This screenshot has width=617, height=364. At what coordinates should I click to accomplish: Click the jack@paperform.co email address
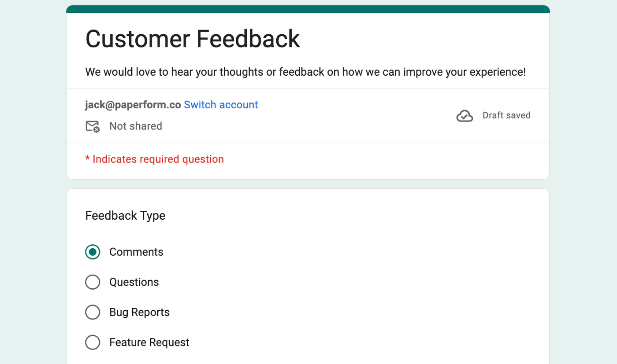pos(133,105)
